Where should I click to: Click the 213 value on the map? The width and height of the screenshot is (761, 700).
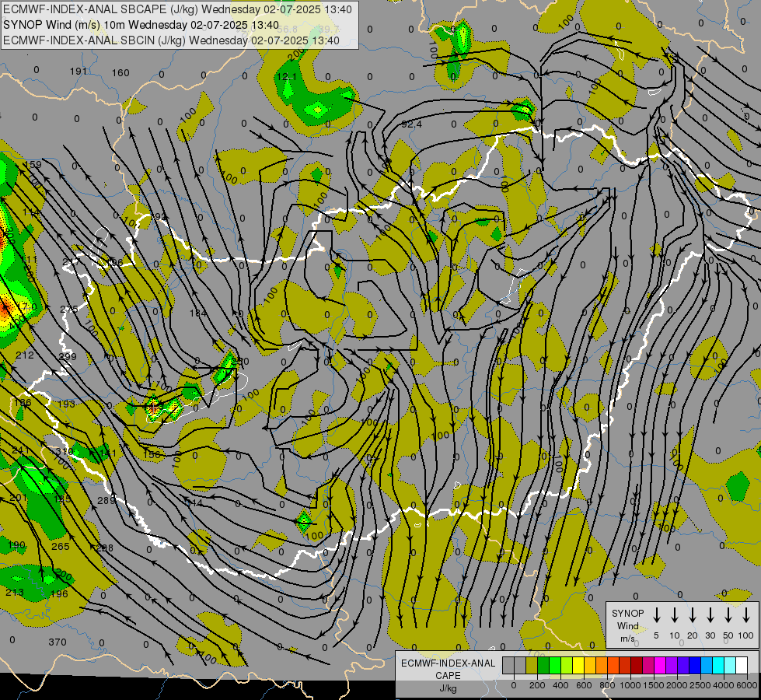click(15, 593)
